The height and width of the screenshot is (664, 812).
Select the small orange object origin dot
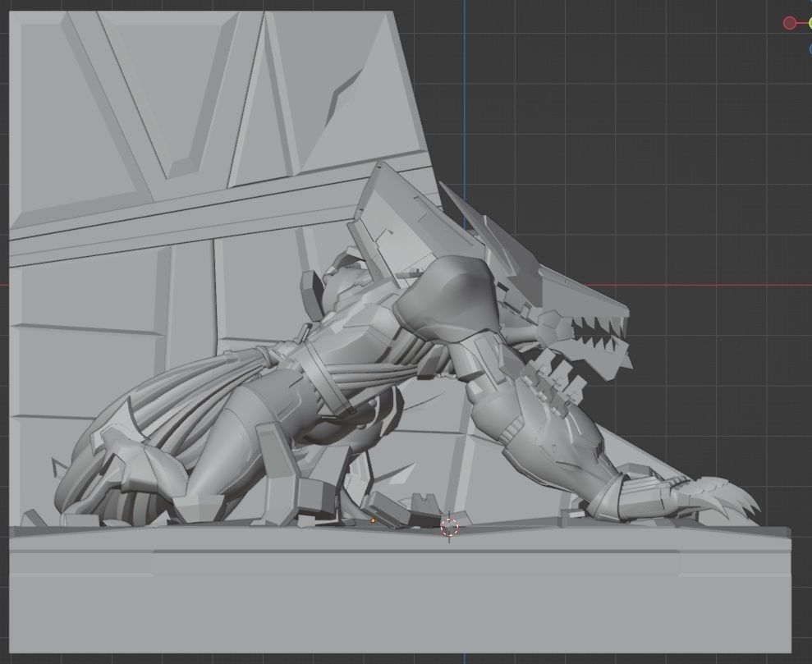[373, 521]
